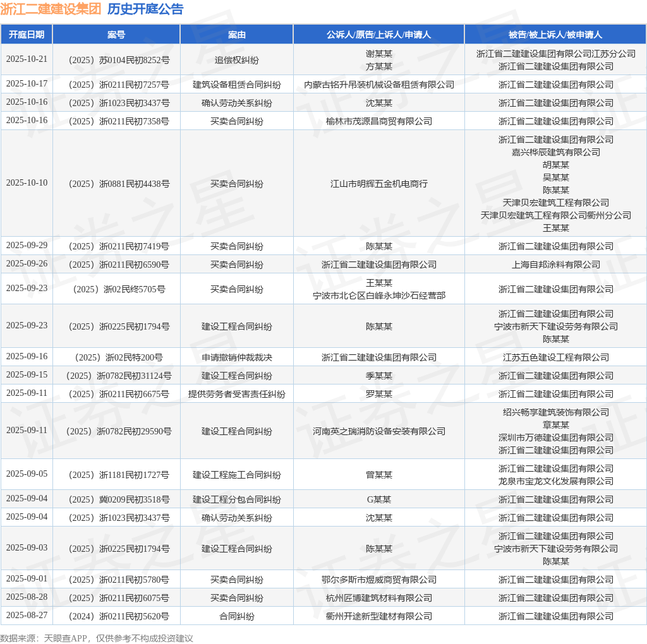Select case number 浙0211民初7257号
Viewport: 647px width, 644px height.
coord(119,85)
